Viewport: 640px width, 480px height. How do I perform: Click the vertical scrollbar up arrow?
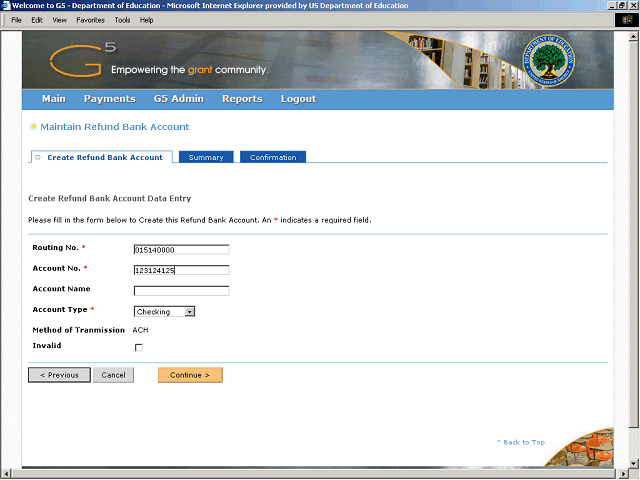633,37
